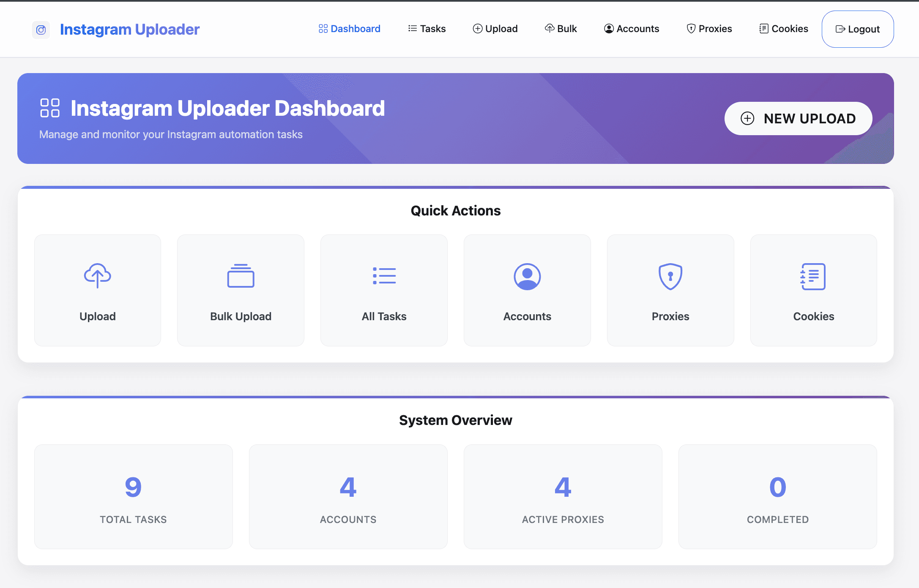
Task: Open Cookies via the document list icon
Action: point(813,276)
